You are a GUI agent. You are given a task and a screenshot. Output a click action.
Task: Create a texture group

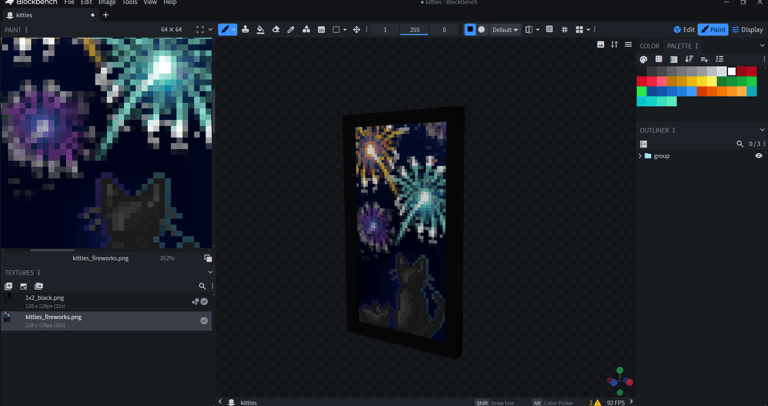(39, 286)
